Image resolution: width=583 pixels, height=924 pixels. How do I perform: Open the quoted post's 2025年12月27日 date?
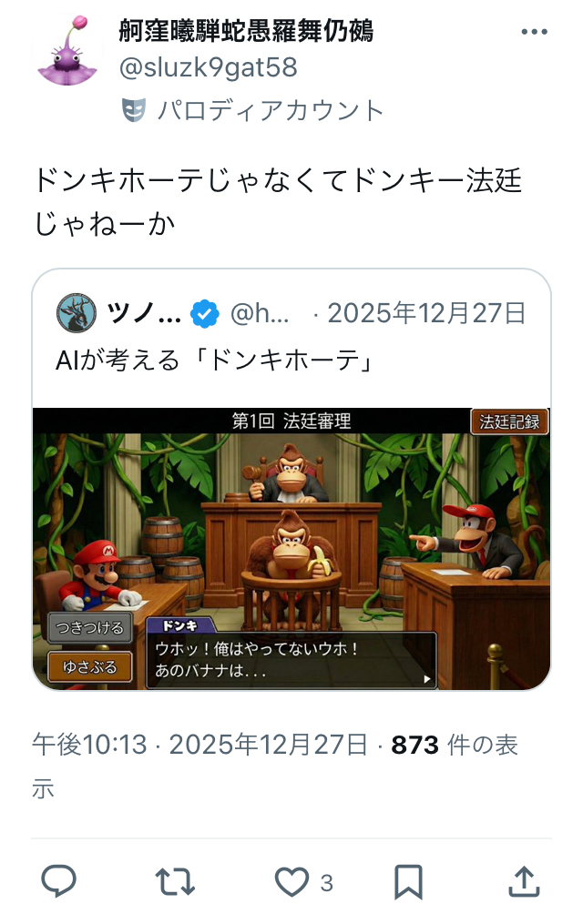[426, 313]
